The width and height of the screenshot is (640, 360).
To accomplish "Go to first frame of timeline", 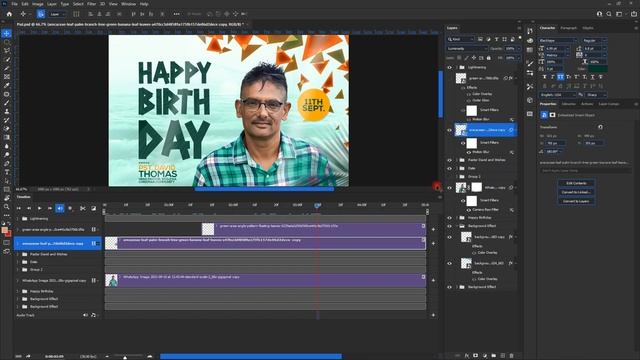I will 18,208.
